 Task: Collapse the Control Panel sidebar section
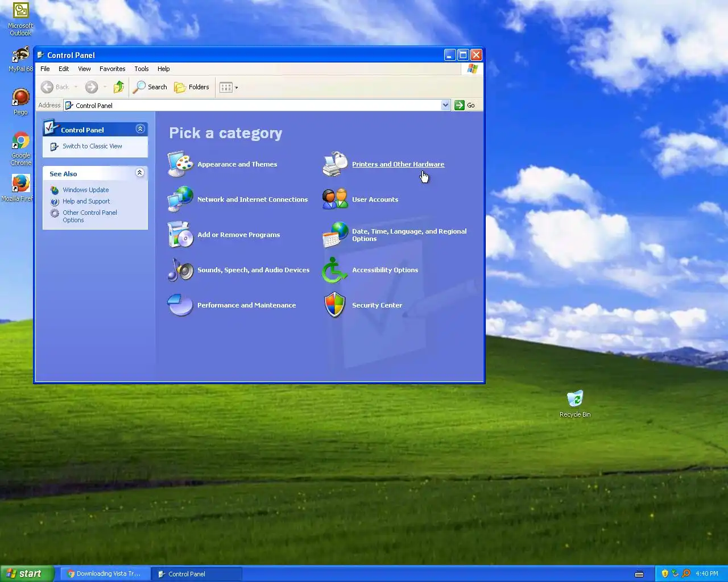(140, 129)
